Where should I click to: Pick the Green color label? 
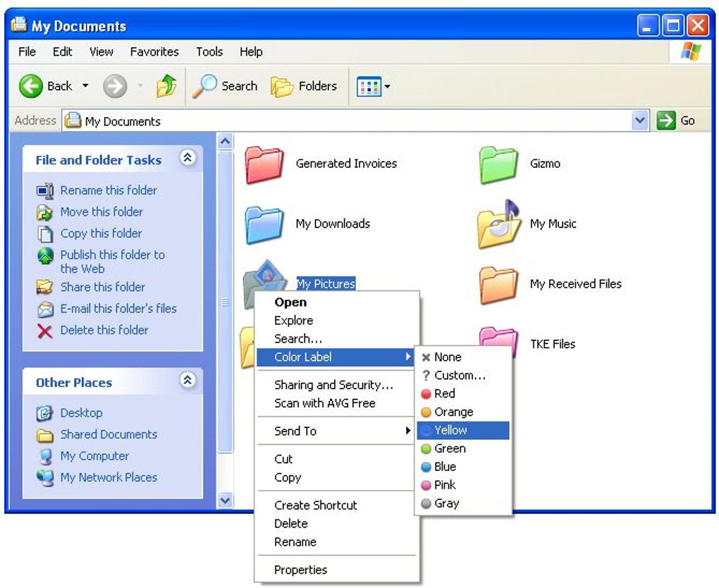pos(463,448)
